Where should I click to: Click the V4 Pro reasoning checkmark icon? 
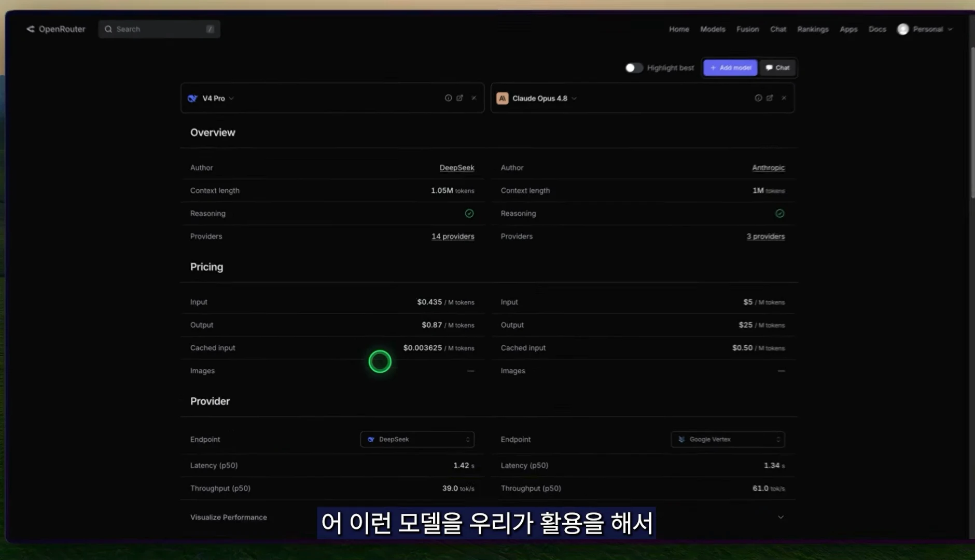[469, 213]
